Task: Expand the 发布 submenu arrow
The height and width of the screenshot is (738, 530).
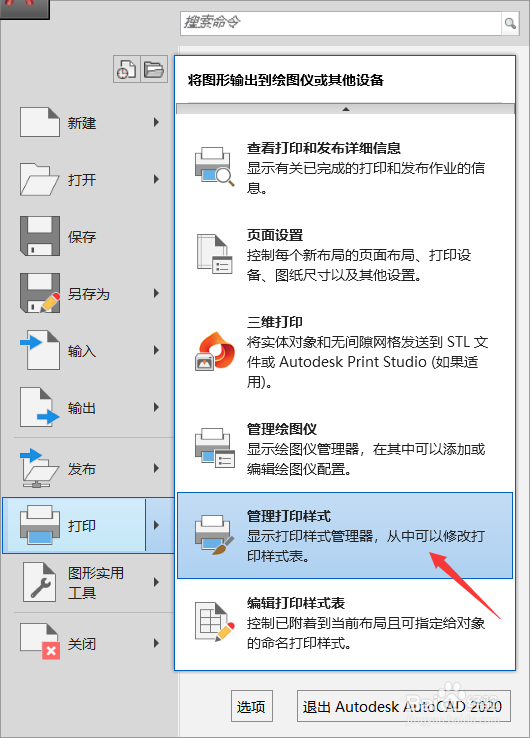Action: (x=156, y=468)
